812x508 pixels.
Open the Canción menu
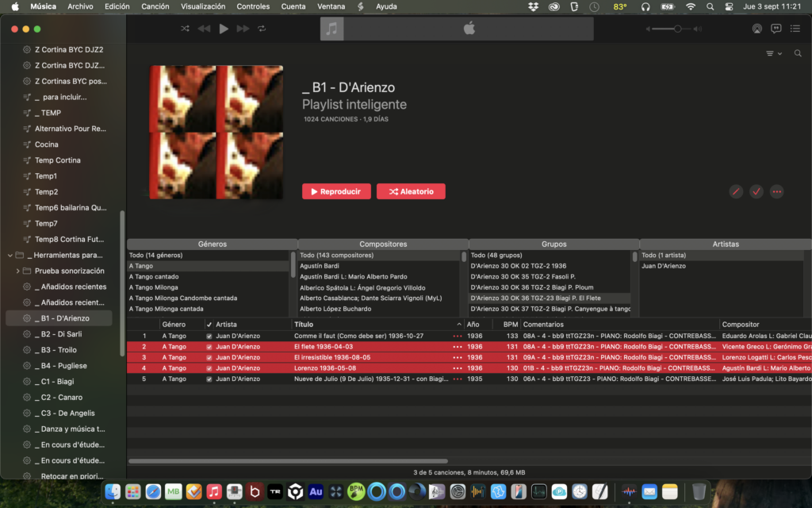click(x=155, y=6)
